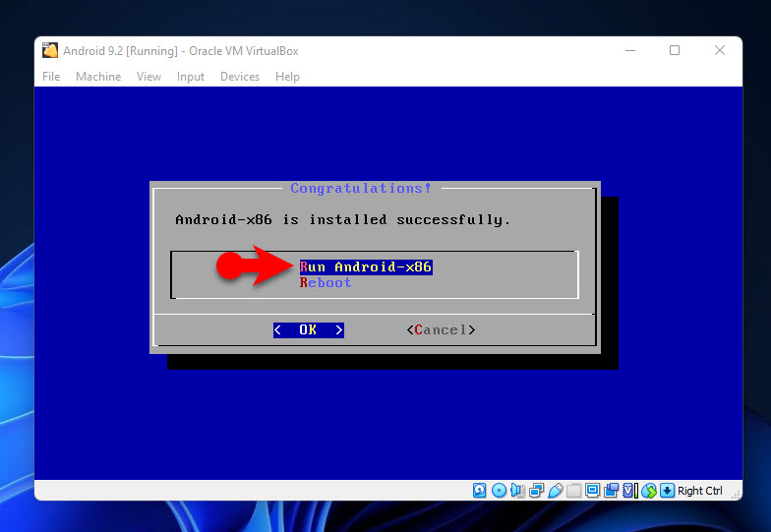Click the network adapters status icon
This screenshot has height=532, width=771.
point(537,490)
